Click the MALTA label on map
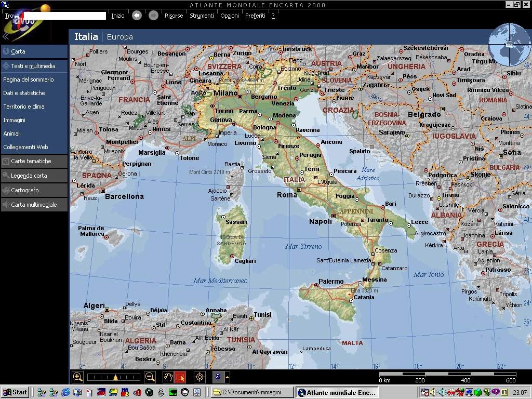Image resolution: width=532 pixels, height=399 pixels. 352,343
